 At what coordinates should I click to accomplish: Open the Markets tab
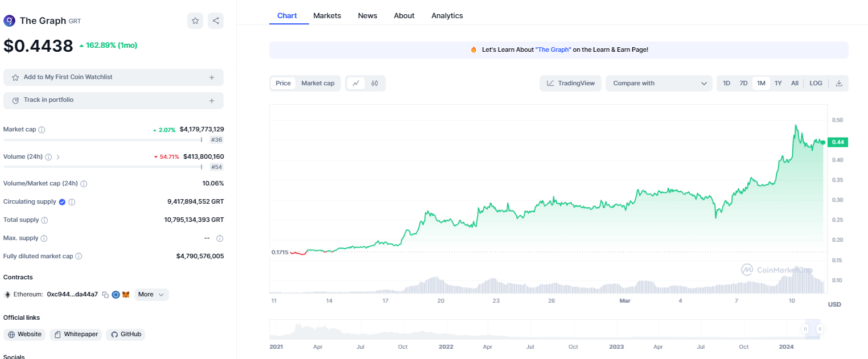327,15
